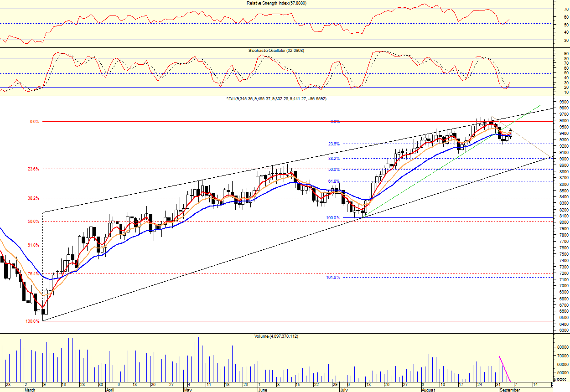Select the blue 61.8% retracement label
The width and height of the screenshot is (570, 392).
[x=334, y=181]
